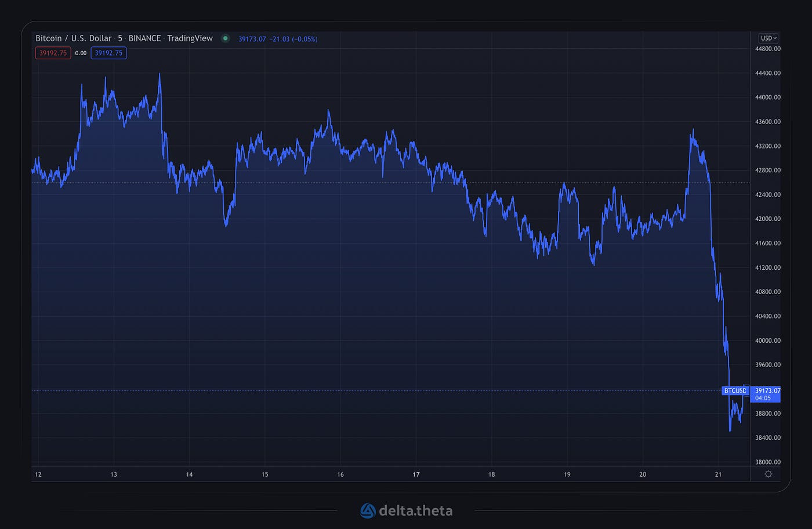Click the 40000.00 price axis label
This screenshot has height=529, width=812.
[x=767, y=340]
